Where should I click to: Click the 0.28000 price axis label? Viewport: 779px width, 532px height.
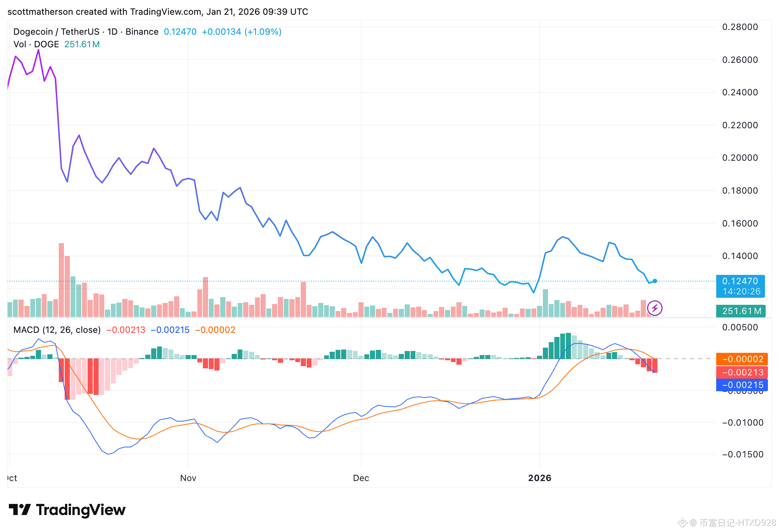(740, 27)
